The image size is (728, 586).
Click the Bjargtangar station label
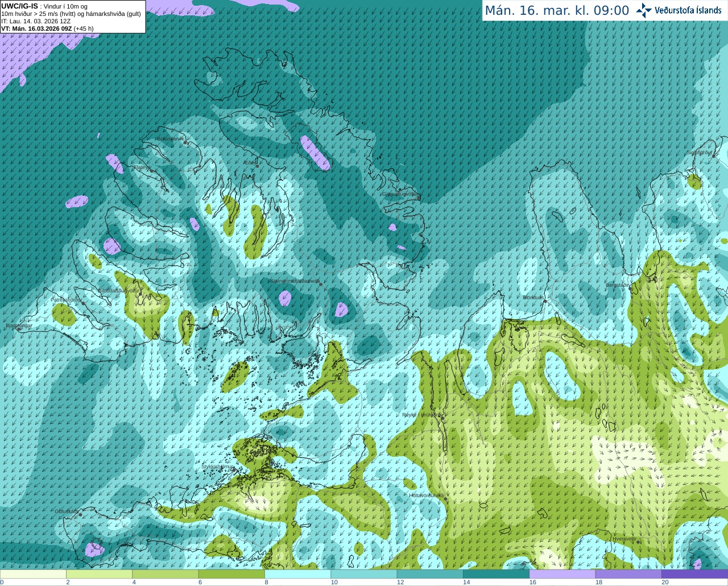point(19,325)
